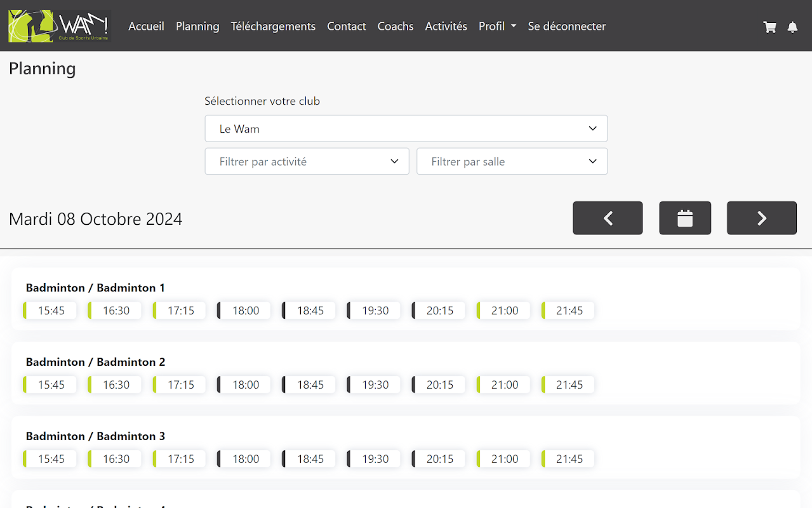This screenshot has height=508, width=812.
Task: Choose the 19:30 slot on Badminton 3
Action: click(x=373, y=459)
